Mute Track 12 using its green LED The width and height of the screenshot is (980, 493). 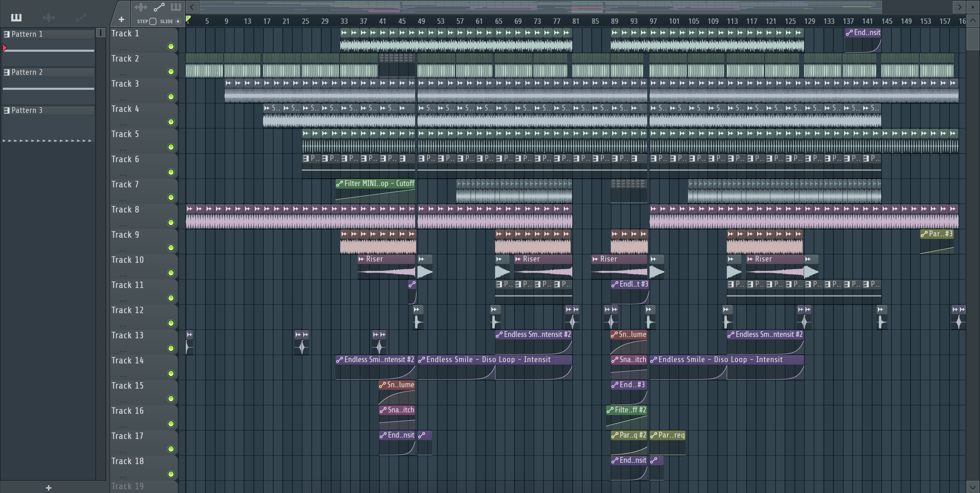[171, 323]
